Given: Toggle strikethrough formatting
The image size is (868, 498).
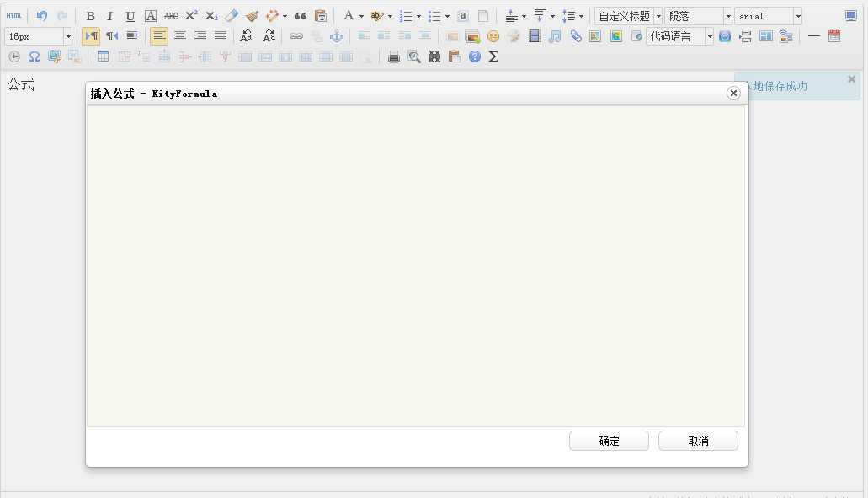Looking at the screenshot, I should [x=171, y=16].
